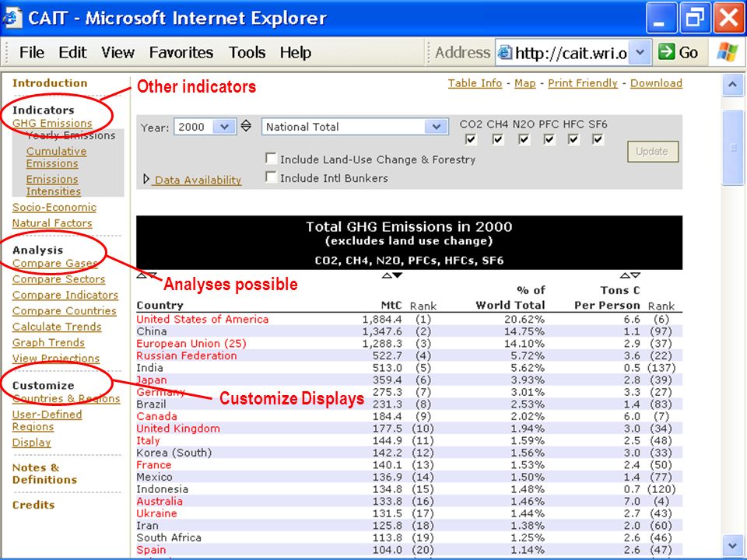The height and width of the screenshot is (560, 747).
Task: Open the Table Info link
Action: tap(475, 83)
